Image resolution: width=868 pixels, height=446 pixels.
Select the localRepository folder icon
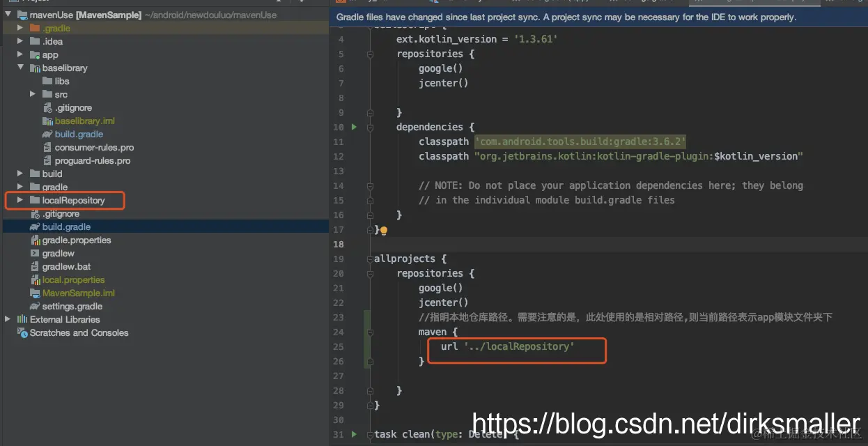coord(35,200)
